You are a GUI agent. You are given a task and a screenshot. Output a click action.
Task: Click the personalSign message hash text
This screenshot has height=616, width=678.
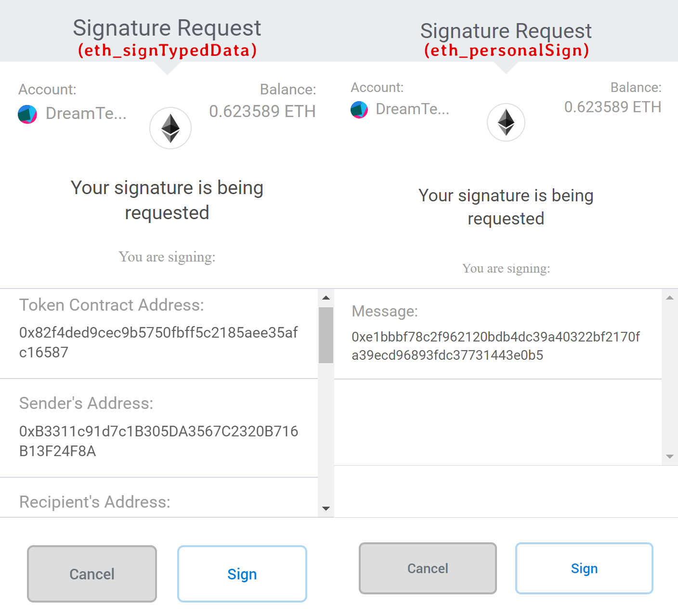tap(495, 346)
